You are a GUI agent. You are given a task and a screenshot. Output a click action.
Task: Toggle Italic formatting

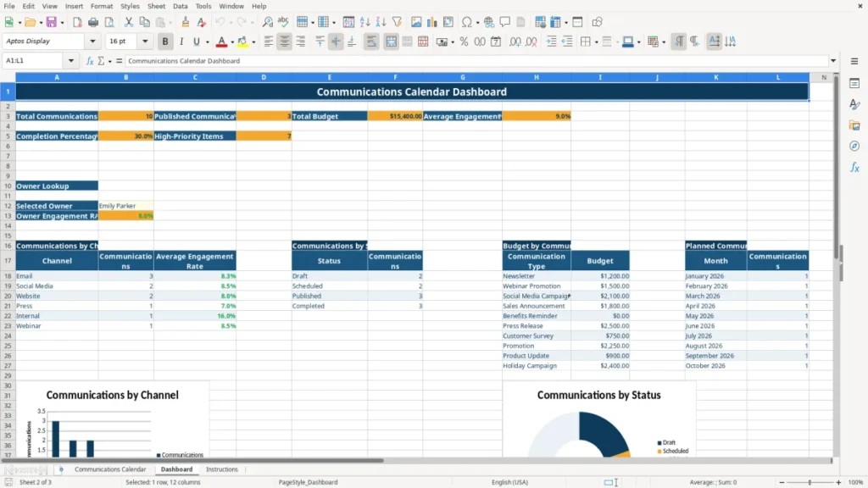pyautogui.click(x=181, y=42)
